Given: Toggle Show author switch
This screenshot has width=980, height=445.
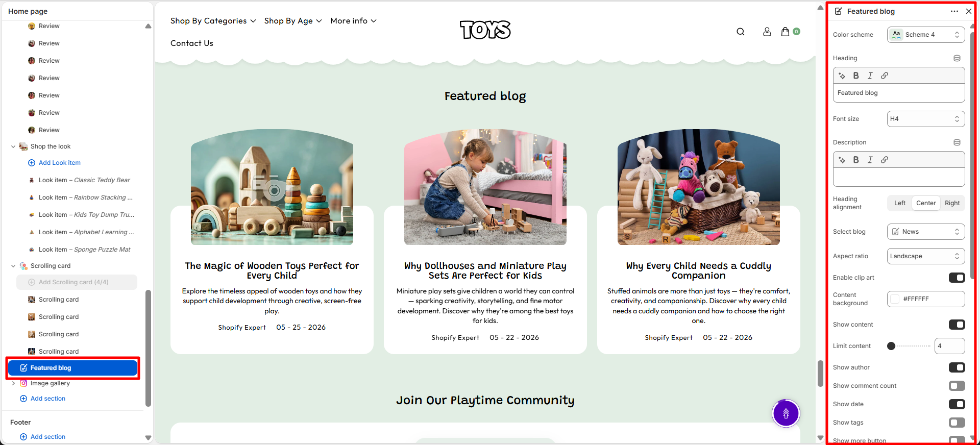Looking at the screenshot, I should pyautogui.click(x=957, y=367).
